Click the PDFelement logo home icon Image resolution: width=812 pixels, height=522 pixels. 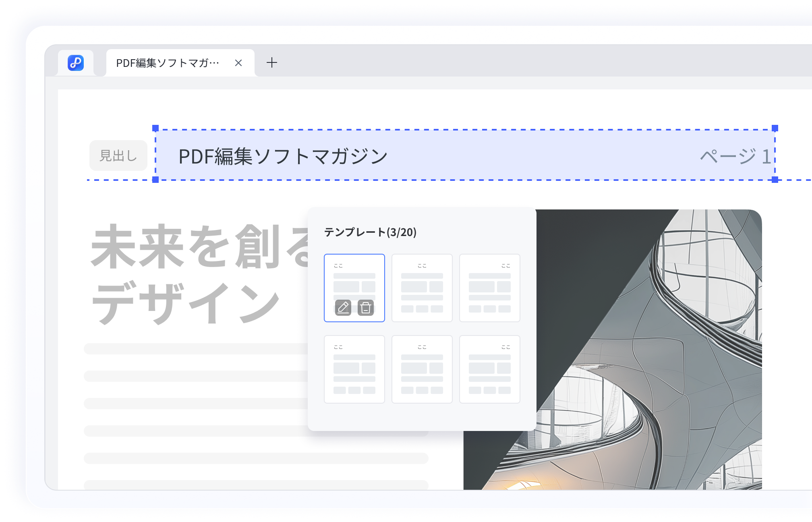pyautogui.click(x=76, y=63)
